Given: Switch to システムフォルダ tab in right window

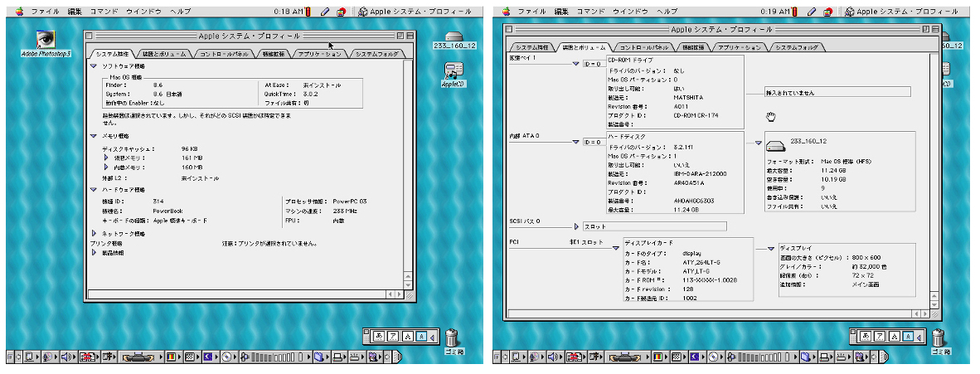Looking at the screenshot, I should coord(797,47).
